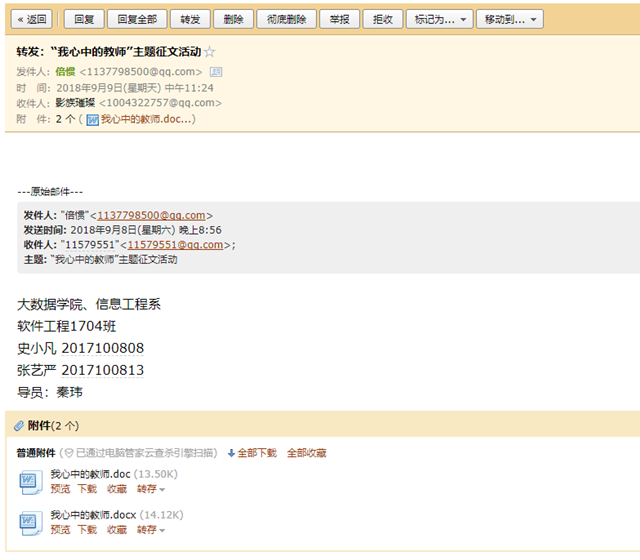Image resolution: width=640 pixels, height=560 pixels.
Task: Download 我心中的教师.doc with 下载
Action: [87, 489]
